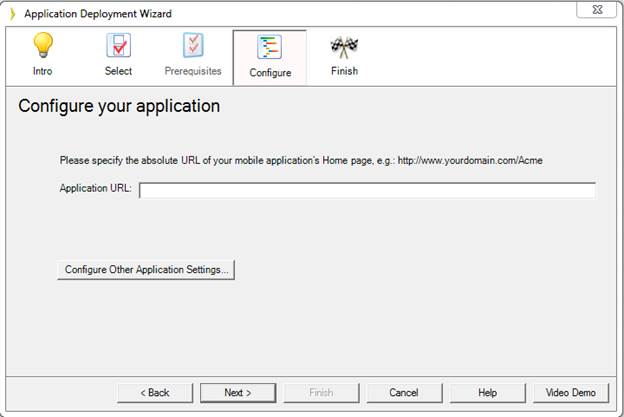Screen dimensions: 624x417
Task: Focus the Application URL text field
Action: tap(367, 190)
